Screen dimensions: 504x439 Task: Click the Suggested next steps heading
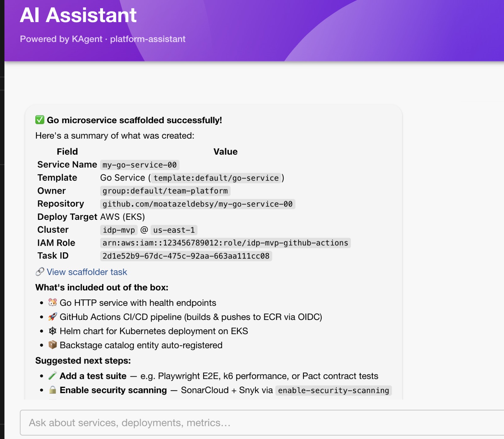83,360
